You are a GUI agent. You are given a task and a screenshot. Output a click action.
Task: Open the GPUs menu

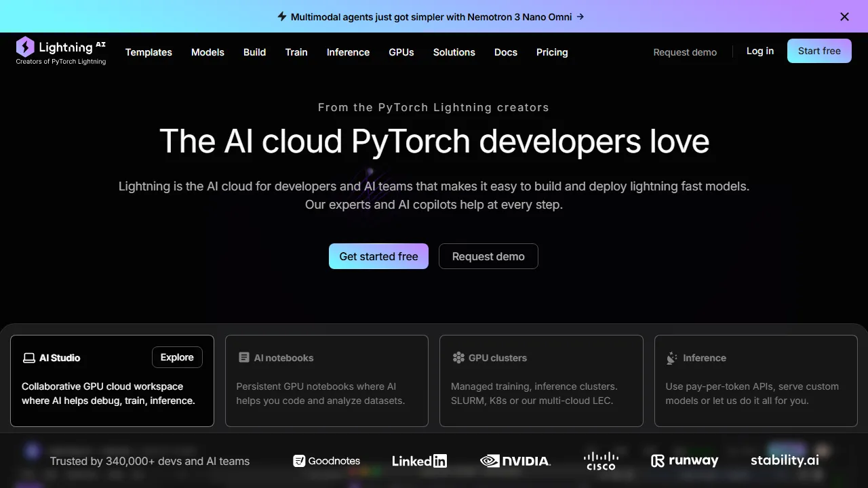401,52
